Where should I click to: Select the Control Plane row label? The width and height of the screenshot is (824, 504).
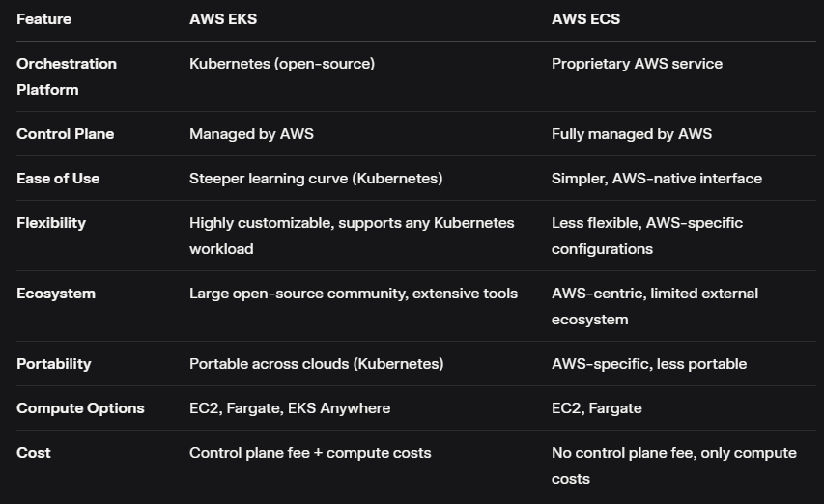click(x=65, y=134)
